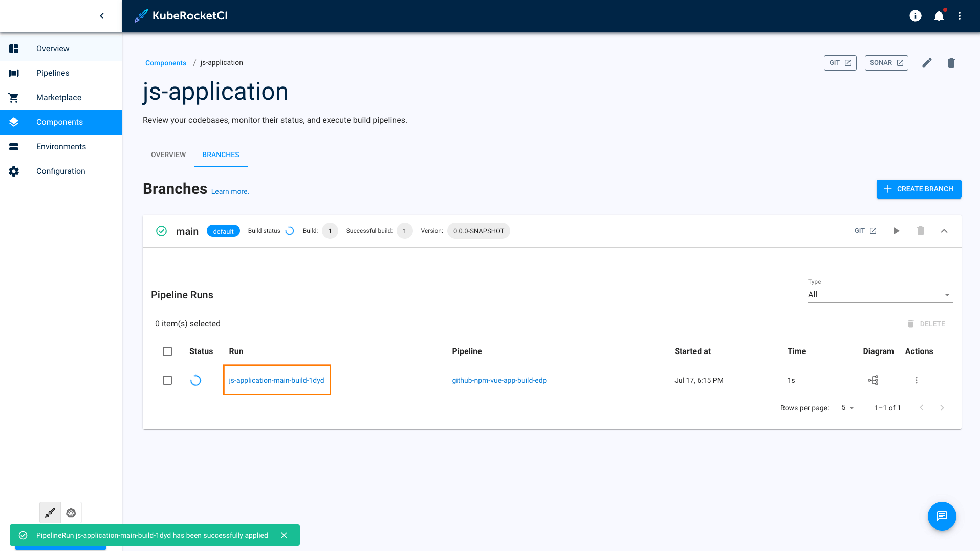Collapse the main branch panel
980x551 pixels.
point(944,231)
